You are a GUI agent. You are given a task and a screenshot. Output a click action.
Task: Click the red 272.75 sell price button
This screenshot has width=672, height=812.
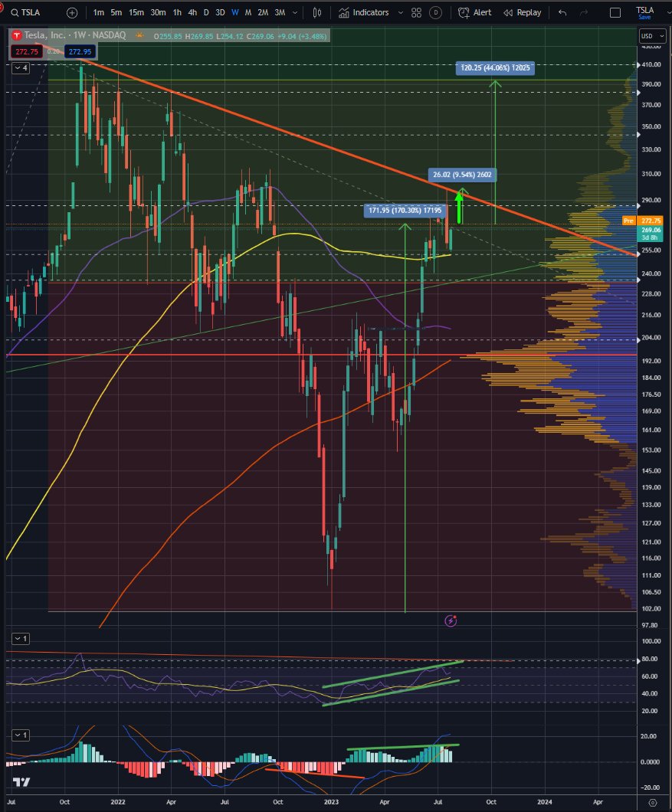click(x=26, y=52)
